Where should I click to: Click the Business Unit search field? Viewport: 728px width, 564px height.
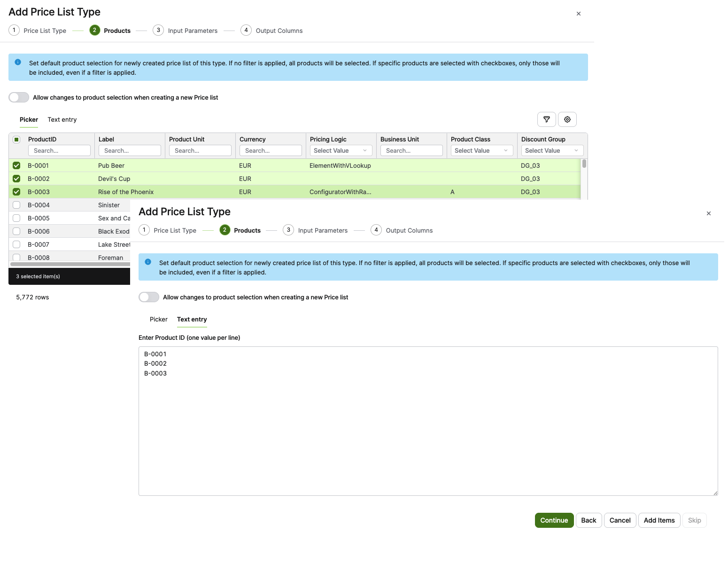[411, 150]
